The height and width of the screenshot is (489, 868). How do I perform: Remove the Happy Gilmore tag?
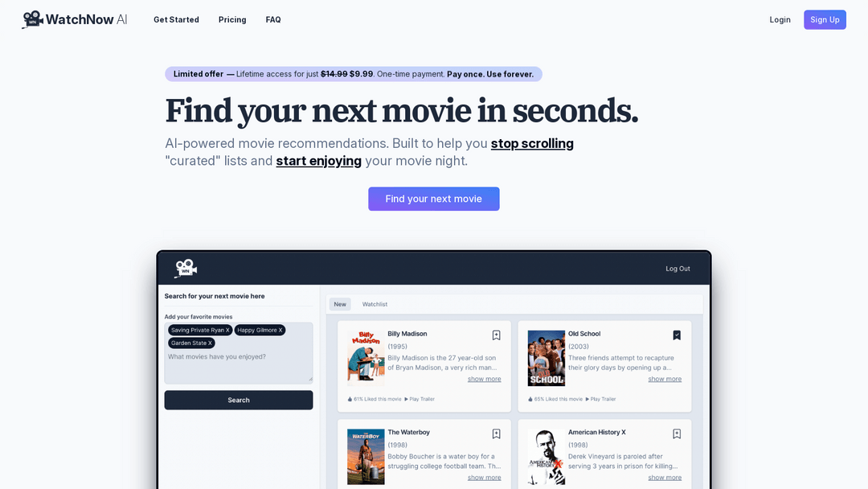280,330
